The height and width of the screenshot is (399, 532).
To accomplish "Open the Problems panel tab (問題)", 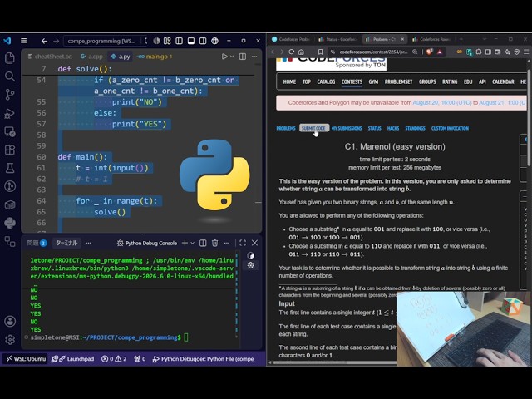I will tap(37, 243).
